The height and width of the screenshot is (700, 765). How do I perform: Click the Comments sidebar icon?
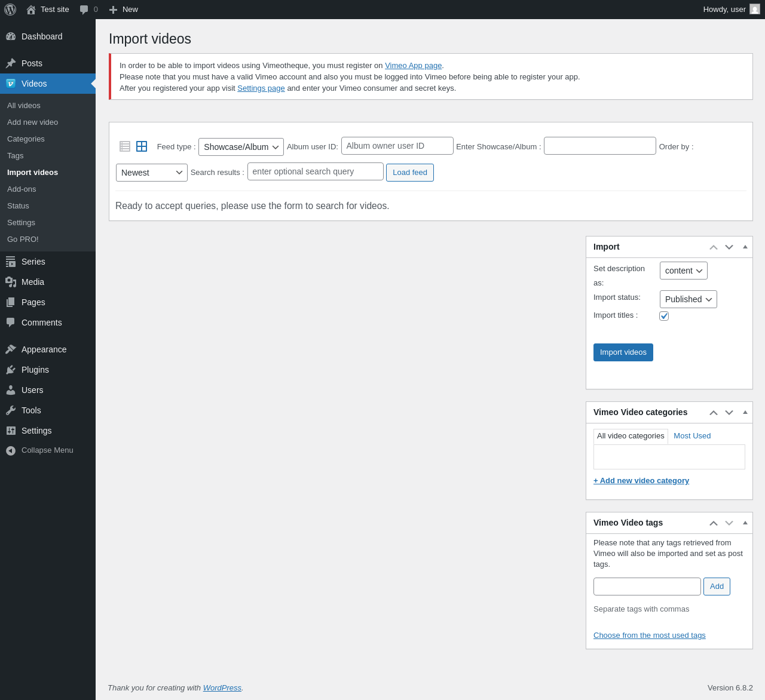[11, 323]
